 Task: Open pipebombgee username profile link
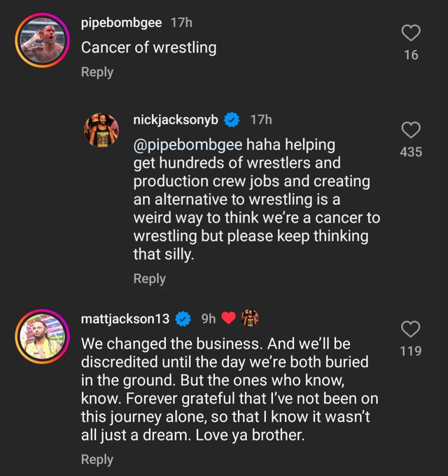pyautogui.click(x=121, y=23)
